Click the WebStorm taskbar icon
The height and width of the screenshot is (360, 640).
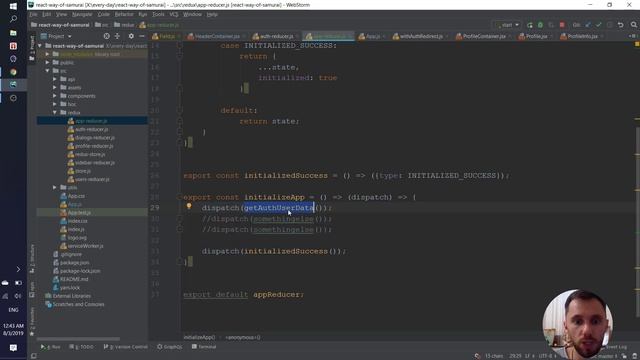13,84
